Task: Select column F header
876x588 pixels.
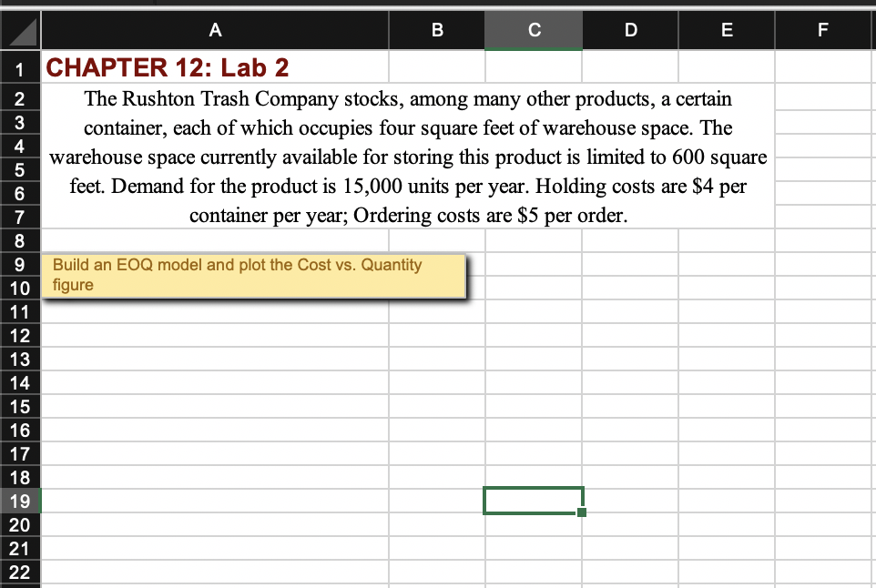Action: point(825,30)
